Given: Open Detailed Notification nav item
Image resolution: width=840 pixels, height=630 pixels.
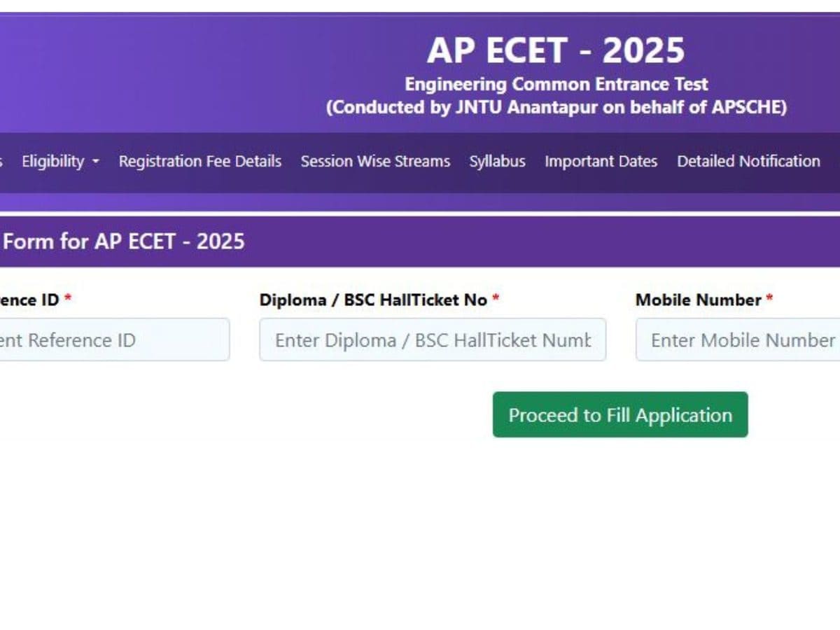Looking at the screenshot, I should [748, 161].
